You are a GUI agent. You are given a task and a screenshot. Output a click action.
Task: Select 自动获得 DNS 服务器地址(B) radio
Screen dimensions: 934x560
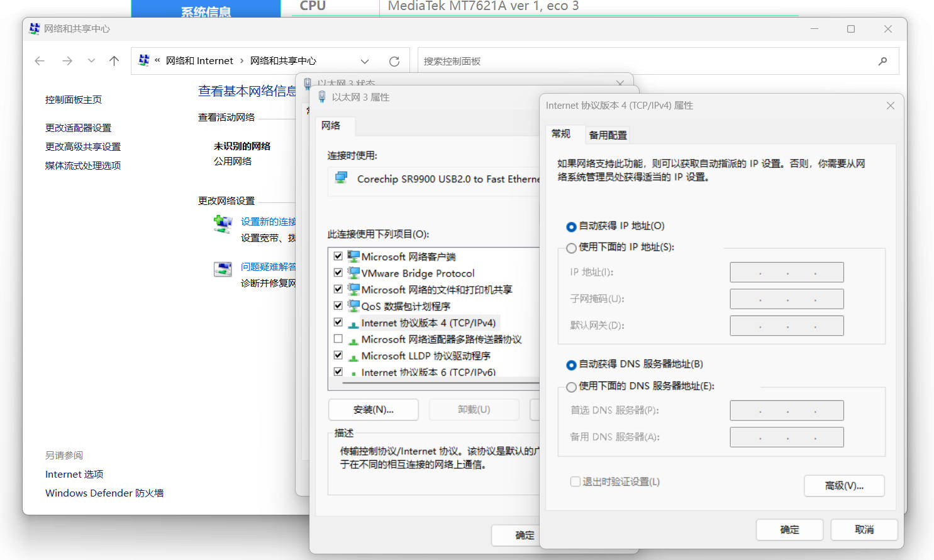click(x=571, y=365)
